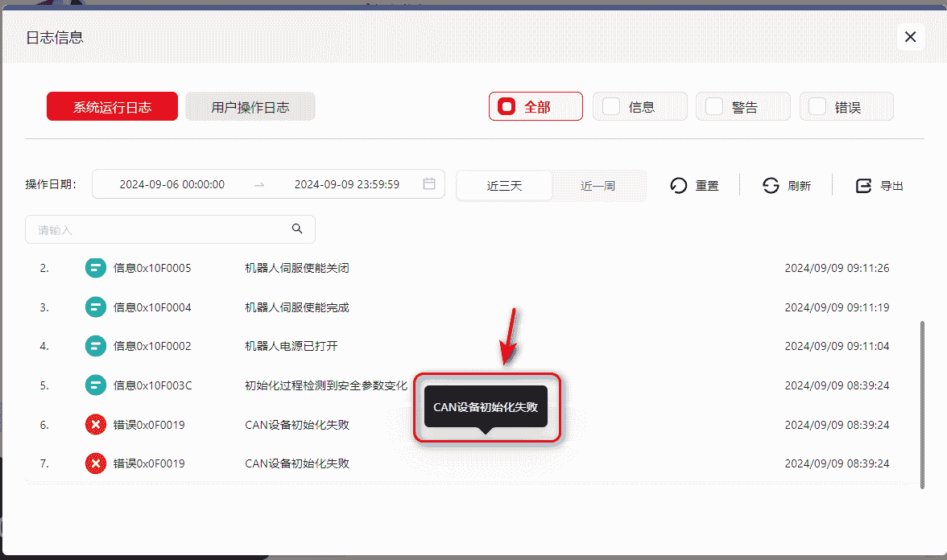947x560 pixels.
Task: Click the export (导出) icon
Action: pos(864,186)
